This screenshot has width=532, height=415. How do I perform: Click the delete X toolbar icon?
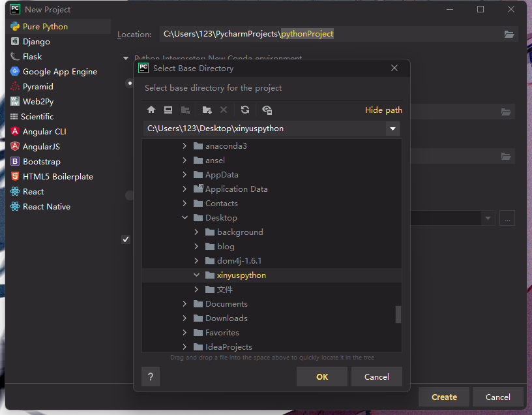tap(224, 110)
